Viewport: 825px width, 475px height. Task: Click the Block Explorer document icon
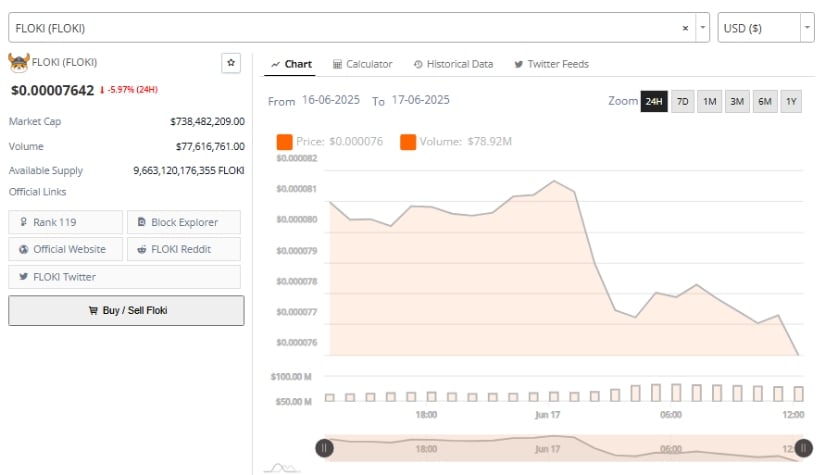pyautogui.click(x=142, y=222)
